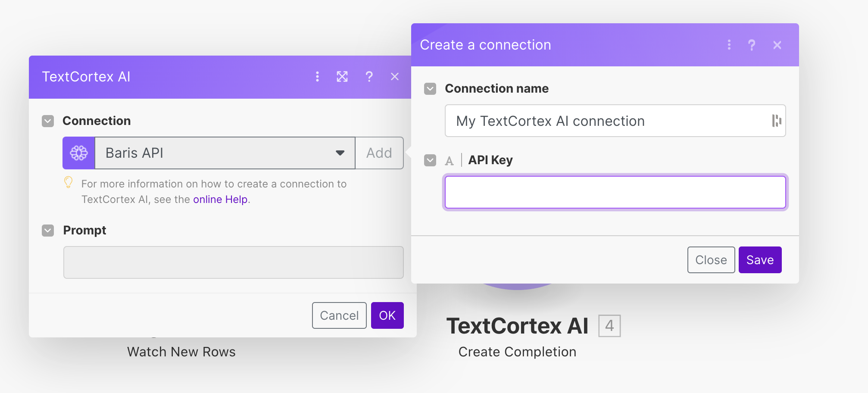
Task: Click into the Prompt input field
Action: click(x=234, y=262)
